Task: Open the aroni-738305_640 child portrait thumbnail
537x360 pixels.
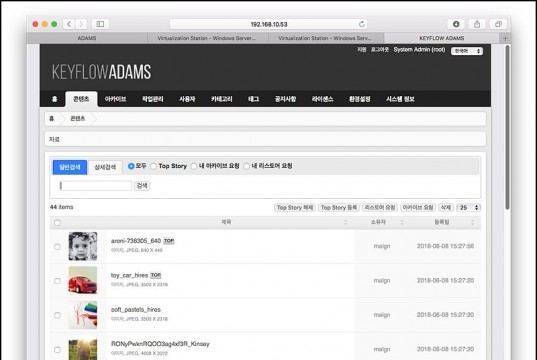Action: (83, 246)
